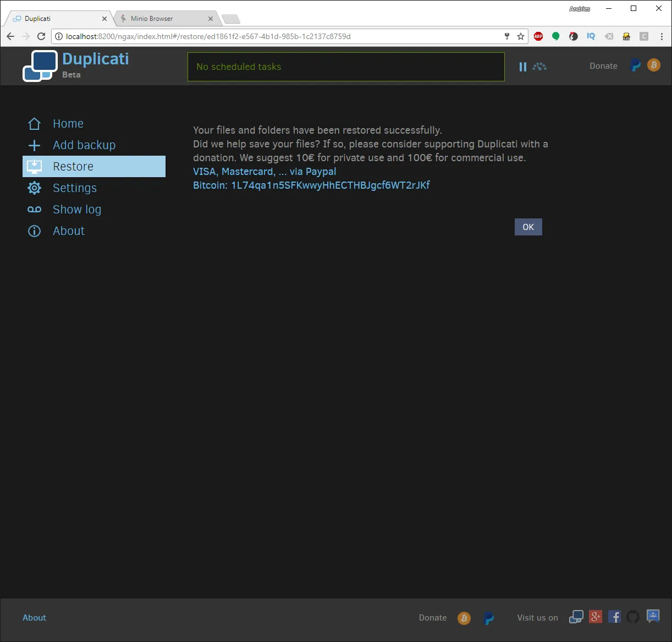672x642 pixels.
Task: Click the About link in footer
Action: point(34,618)
